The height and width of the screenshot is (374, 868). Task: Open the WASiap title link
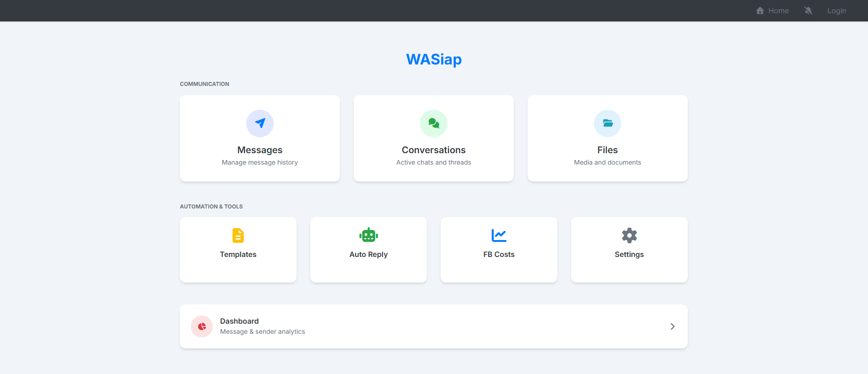tap(434, 59)
